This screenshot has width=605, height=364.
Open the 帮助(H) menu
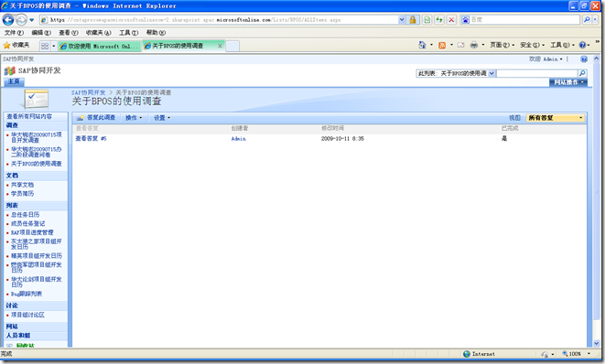[x=156, y=33]
